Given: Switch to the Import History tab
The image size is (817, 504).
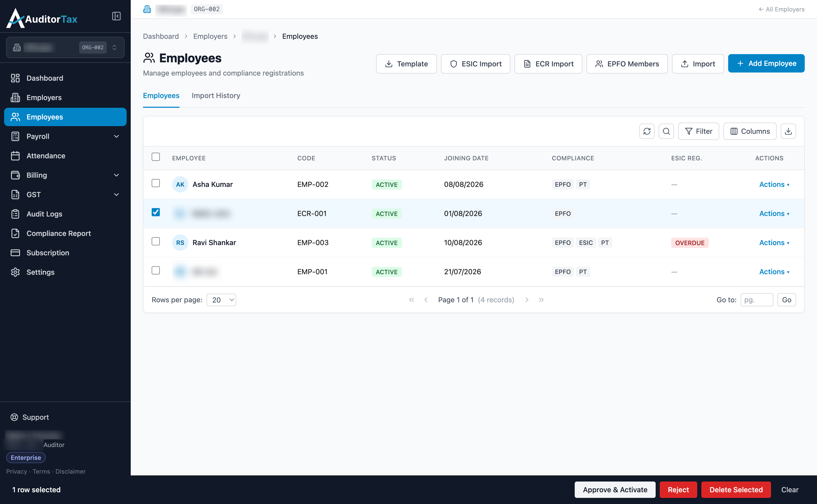Looking at the screenshot, I should [x=216, y=96].
